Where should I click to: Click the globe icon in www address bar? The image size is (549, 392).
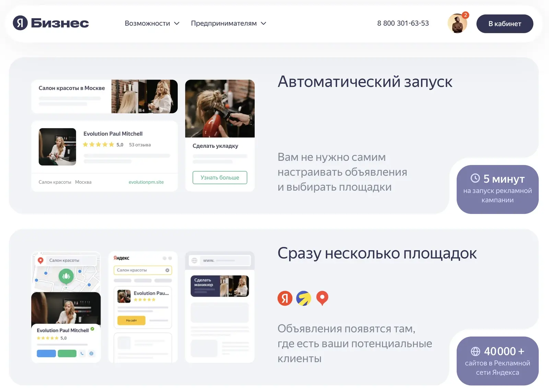click(195, 260)
